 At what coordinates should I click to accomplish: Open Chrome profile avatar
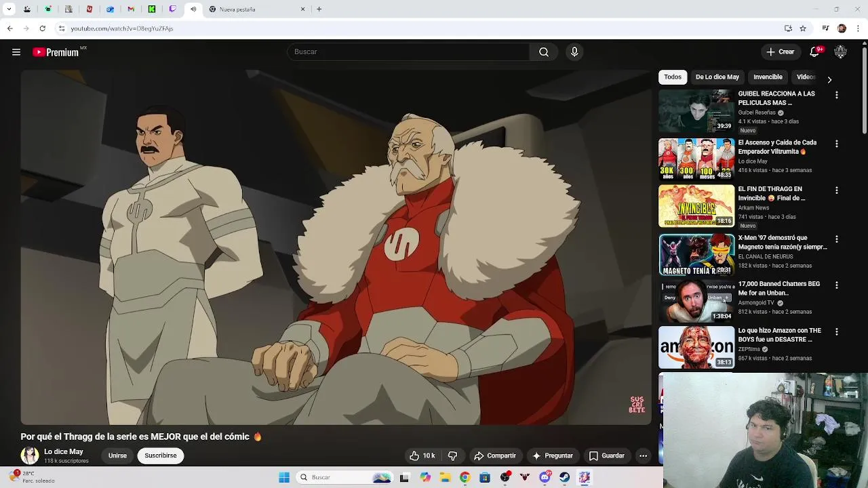[x=842, y=28]
